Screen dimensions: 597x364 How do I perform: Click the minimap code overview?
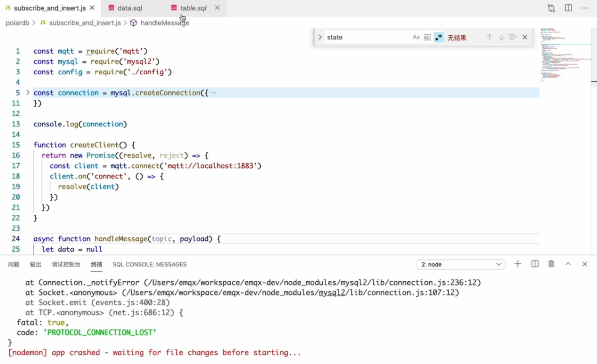tap(565, 54)
